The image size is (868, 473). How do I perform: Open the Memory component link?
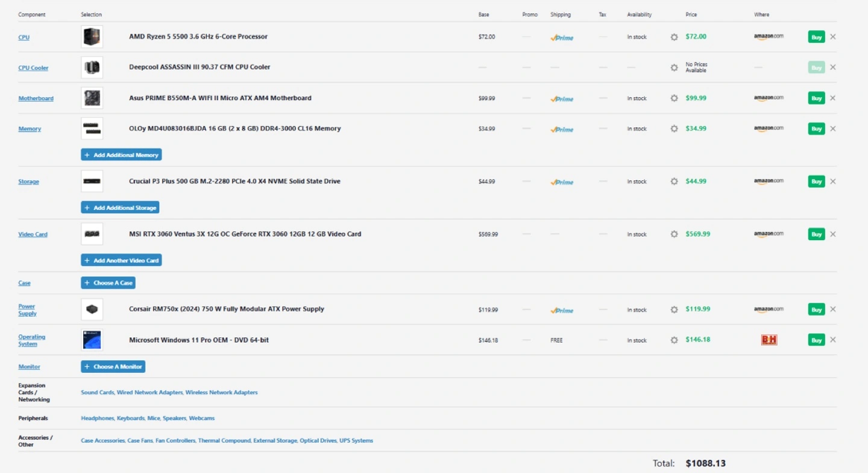pos(30,129)
